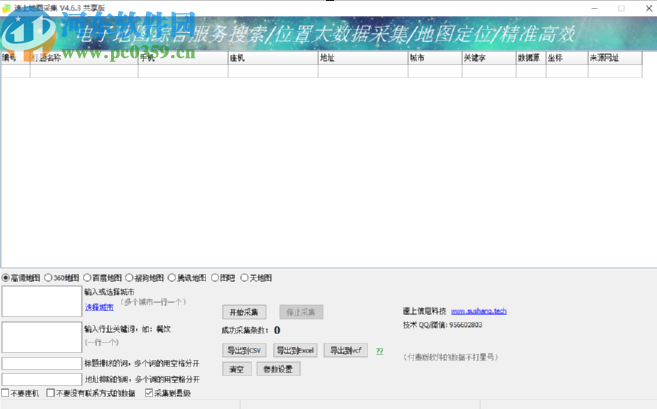The image size is (657, 409).
Task: Click the app icon in title bar
Action: coord(6,8)
